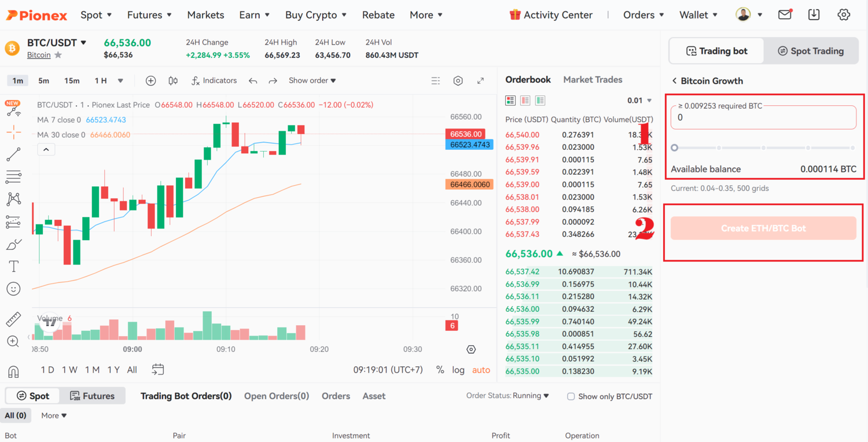
Task: Click the add compare plus icon
Action: 150,81
